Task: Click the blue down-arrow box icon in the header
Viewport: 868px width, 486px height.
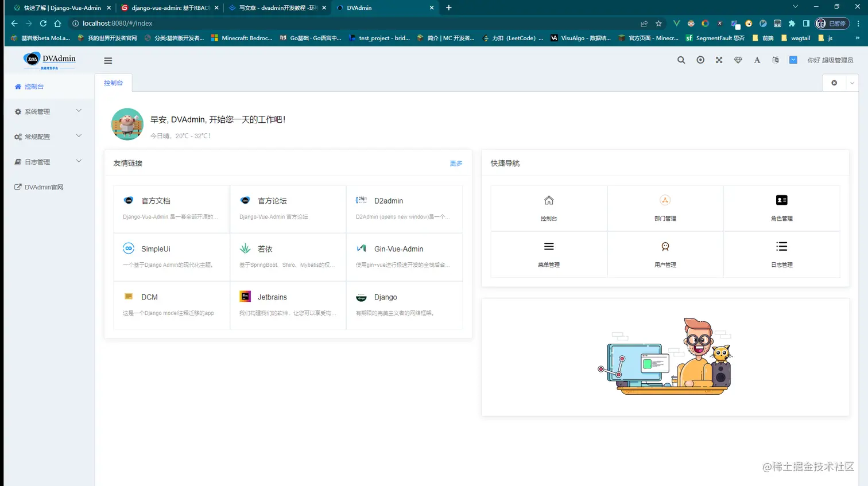Action: 793,60
